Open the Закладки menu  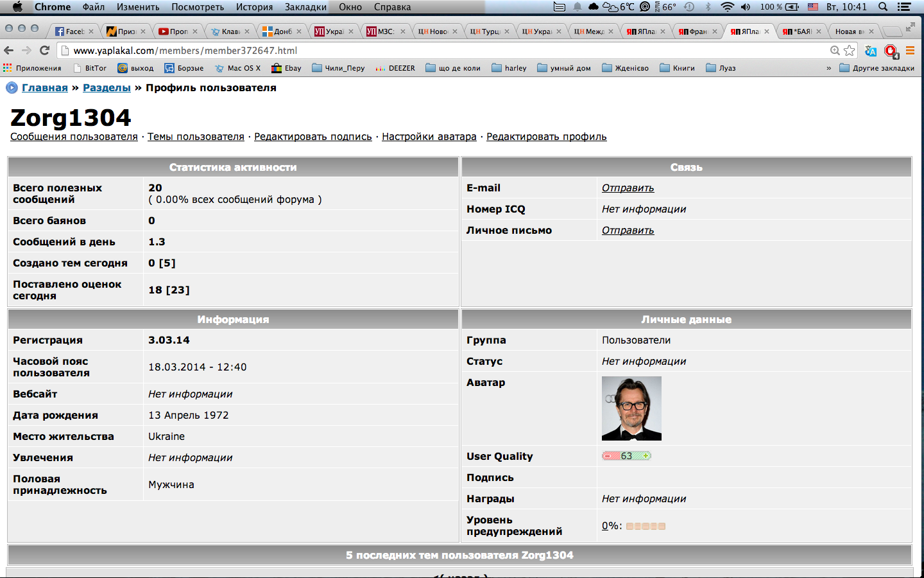305,6
